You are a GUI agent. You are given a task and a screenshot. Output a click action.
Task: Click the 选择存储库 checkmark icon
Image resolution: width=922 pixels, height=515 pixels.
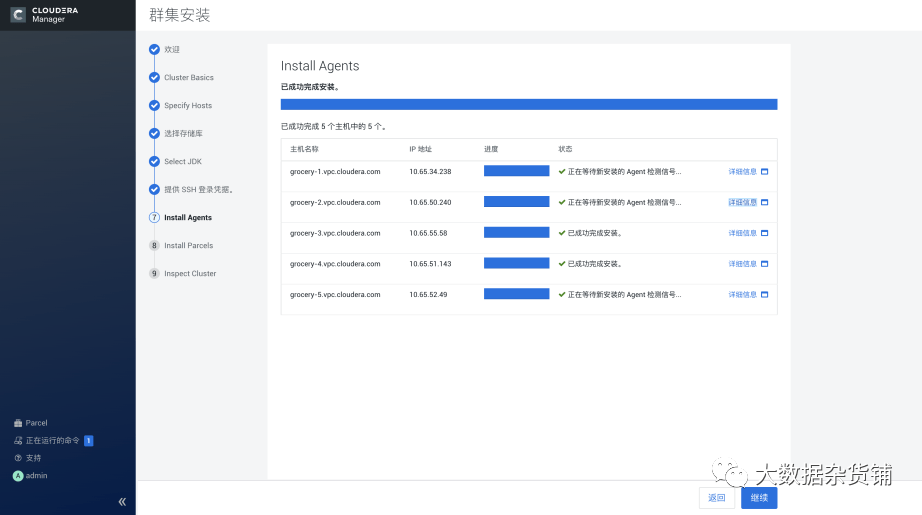[154, 133]
